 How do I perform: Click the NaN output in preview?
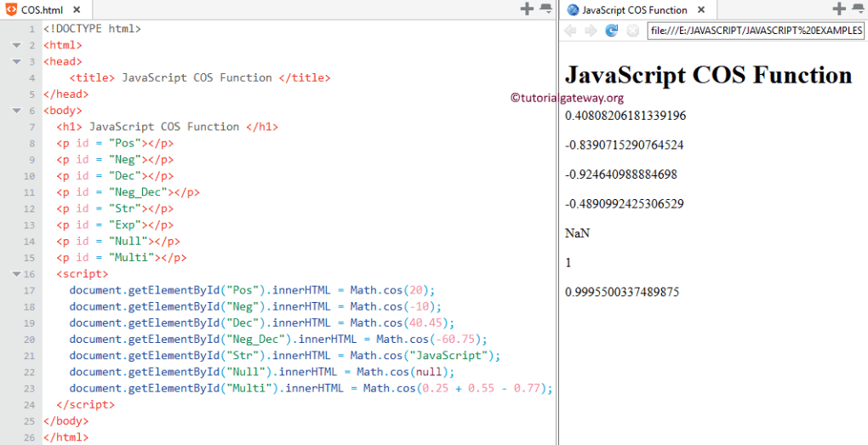pos(577,233)
